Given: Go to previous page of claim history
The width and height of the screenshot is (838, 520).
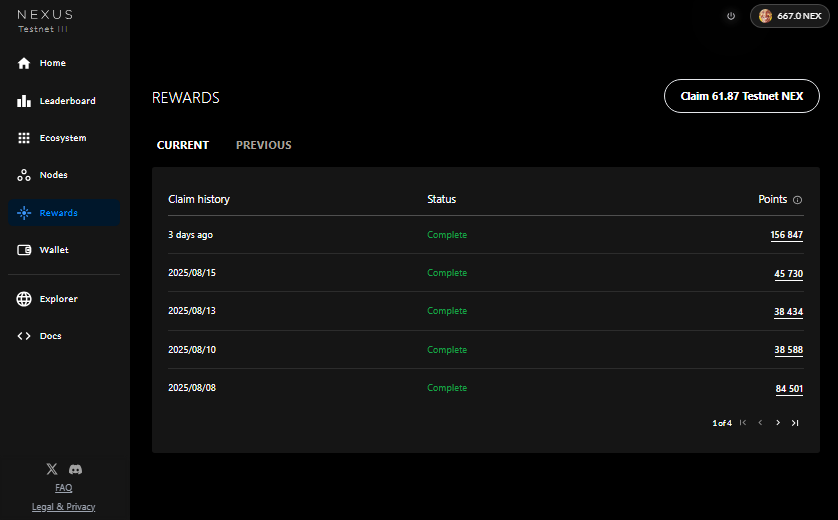Looking at the screenshot, I should point(760,423).
